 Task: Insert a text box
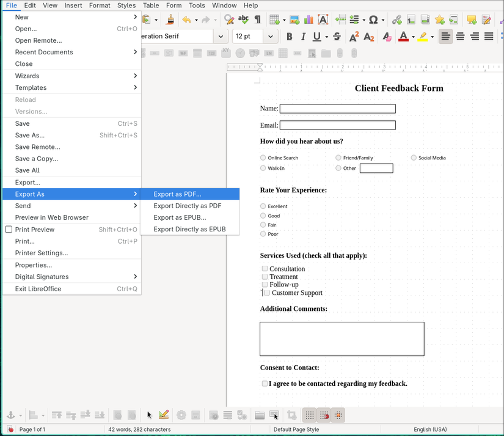point(323,19)
